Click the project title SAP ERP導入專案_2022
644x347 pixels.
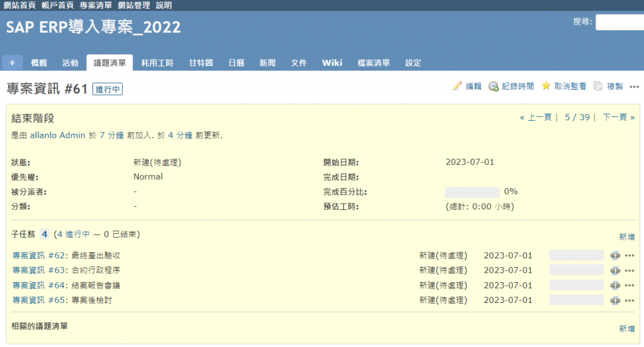(x=93, y=27)
